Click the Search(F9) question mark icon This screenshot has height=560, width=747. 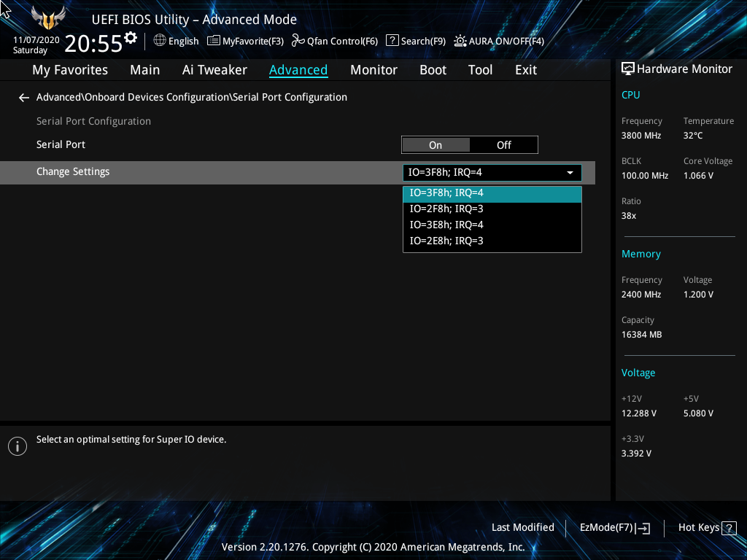[x=392, y=41]
